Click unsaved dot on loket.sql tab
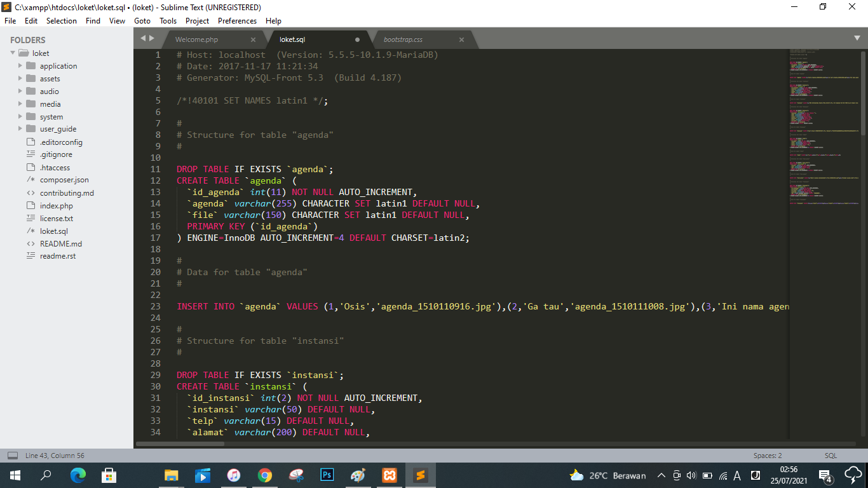 (x=357, y=39)
